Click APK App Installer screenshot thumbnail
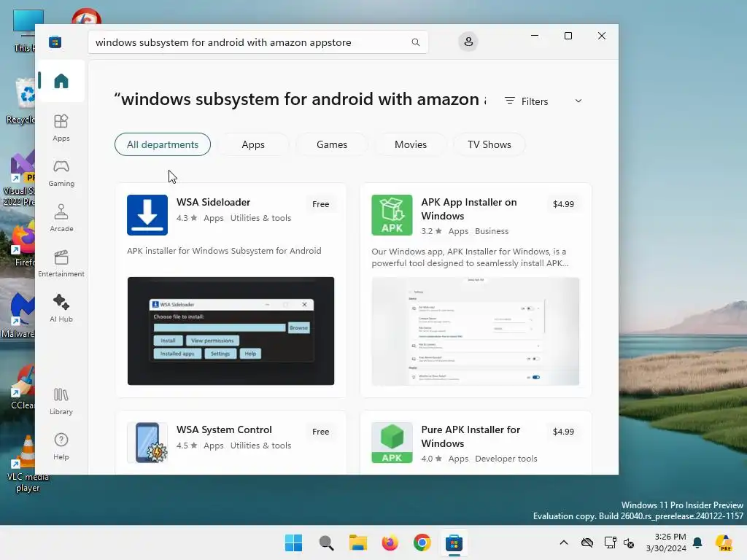This screenshot has height=560, width=747. (476, 331)
